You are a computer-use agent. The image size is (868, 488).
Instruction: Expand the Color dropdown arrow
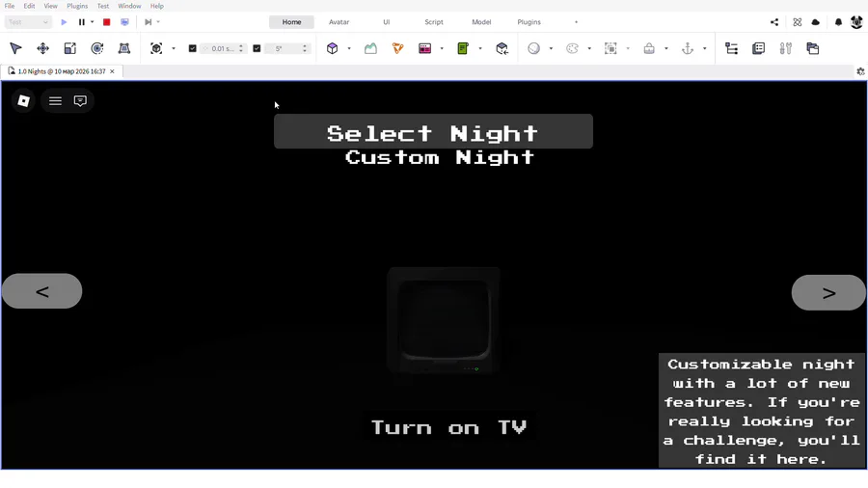pos(589,48)
